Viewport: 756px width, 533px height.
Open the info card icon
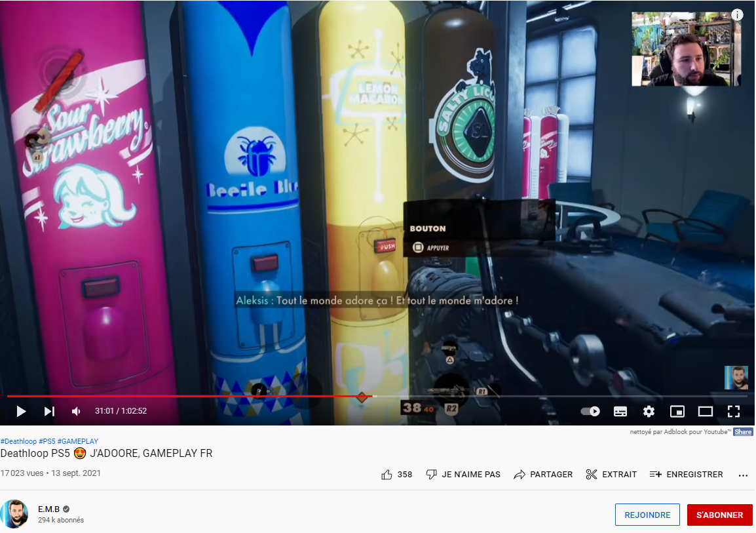point(737,14)
